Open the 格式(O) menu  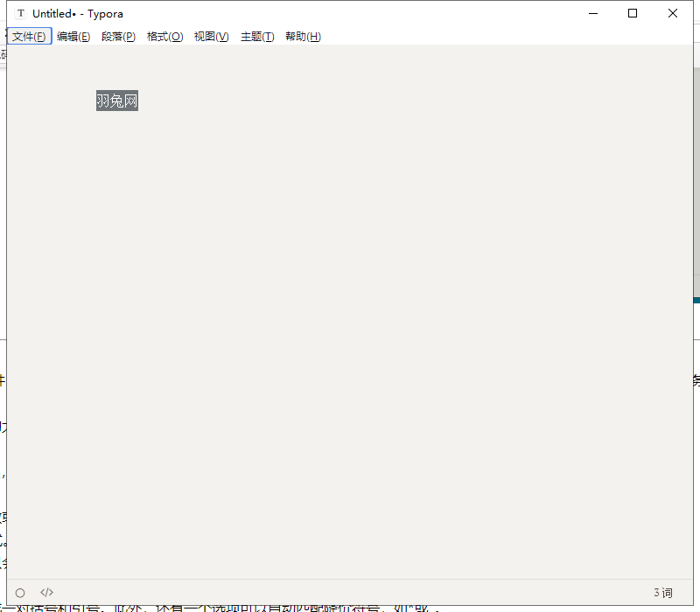[x=164, y=36]
